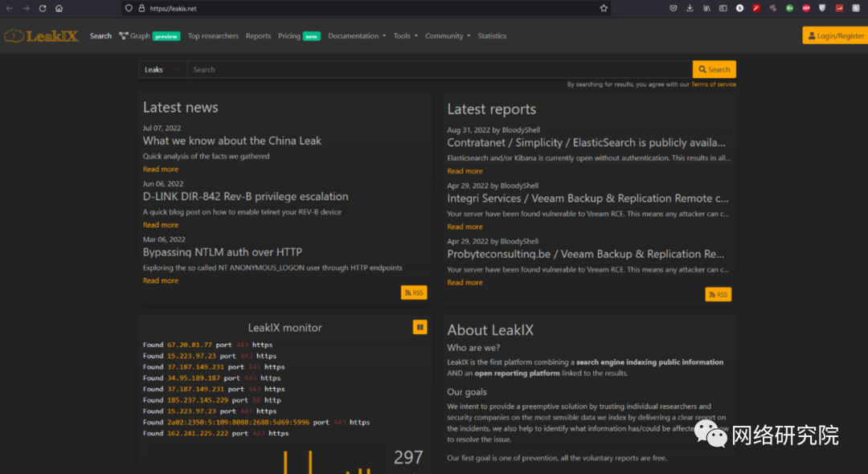Read more on D-LINK DIR-842 escalation
Image resolution: width=868 pixels, height=474 pixels.
pyautogui.click(x=161, y=225)
